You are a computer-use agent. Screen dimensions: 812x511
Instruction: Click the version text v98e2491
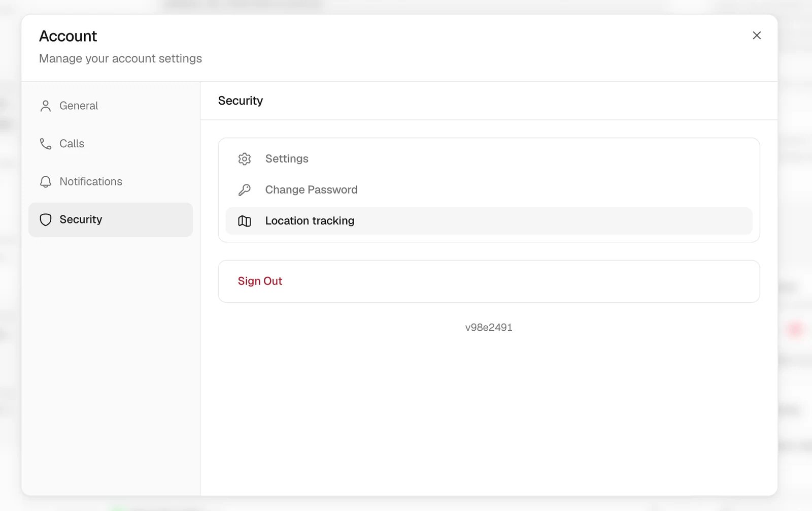489,328
